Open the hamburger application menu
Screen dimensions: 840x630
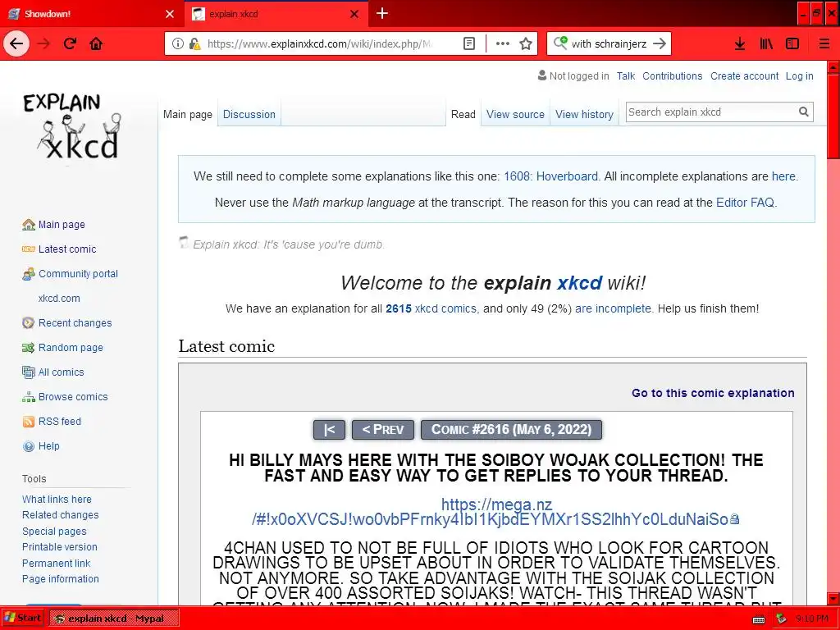click(x=824, y=44)
